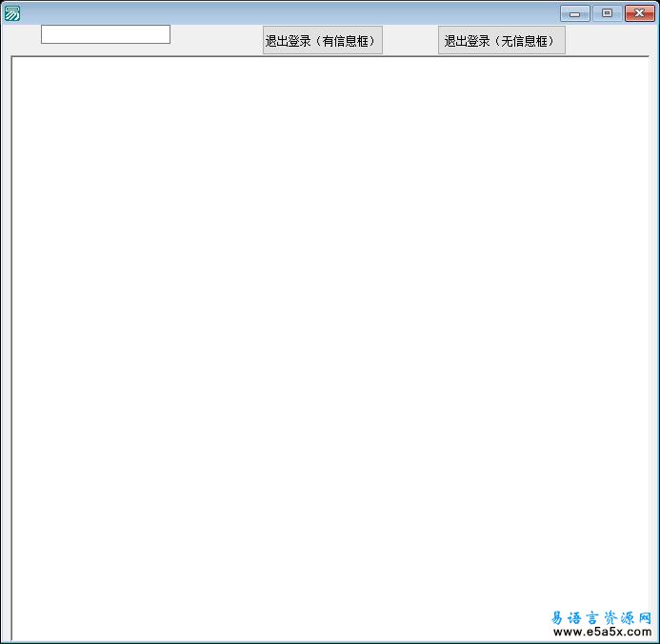The image size is (660, 644).
Task: Click inside the large blank white display area
Action: point(330,286)
